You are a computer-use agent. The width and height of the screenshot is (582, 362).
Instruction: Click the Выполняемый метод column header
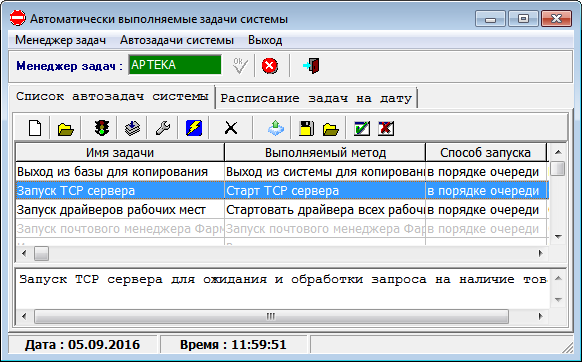pos(325,153)
